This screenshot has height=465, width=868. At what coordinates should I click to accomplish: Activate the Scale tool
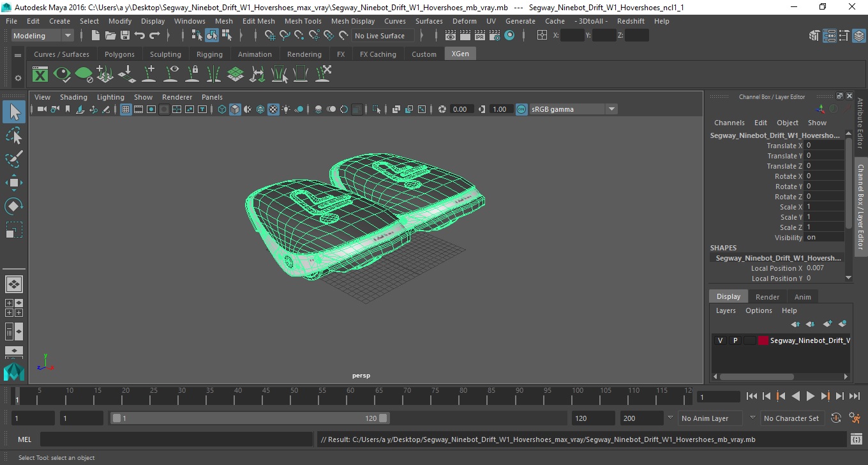pos(14,229)
